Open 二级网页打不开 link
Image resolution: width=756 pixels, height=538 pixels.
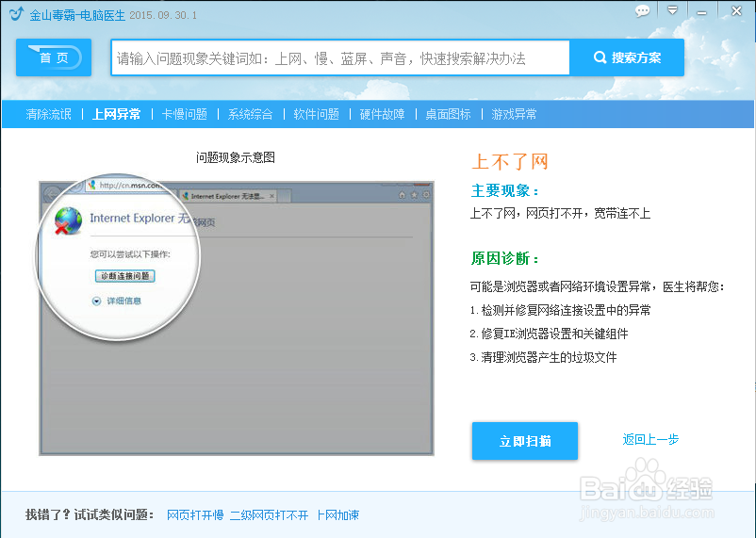click(269, 514)
